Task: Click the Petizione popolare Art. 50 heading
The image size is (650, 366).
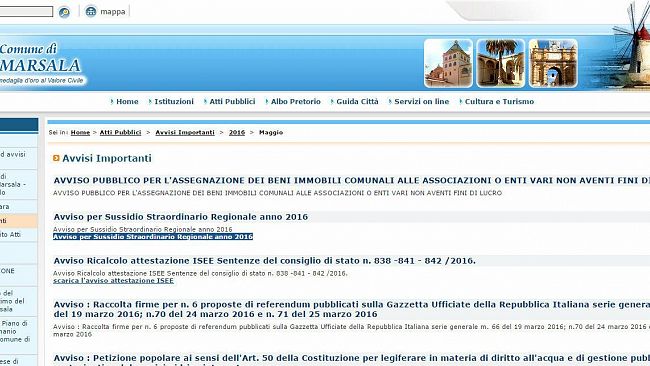Action: pos(352,359)
